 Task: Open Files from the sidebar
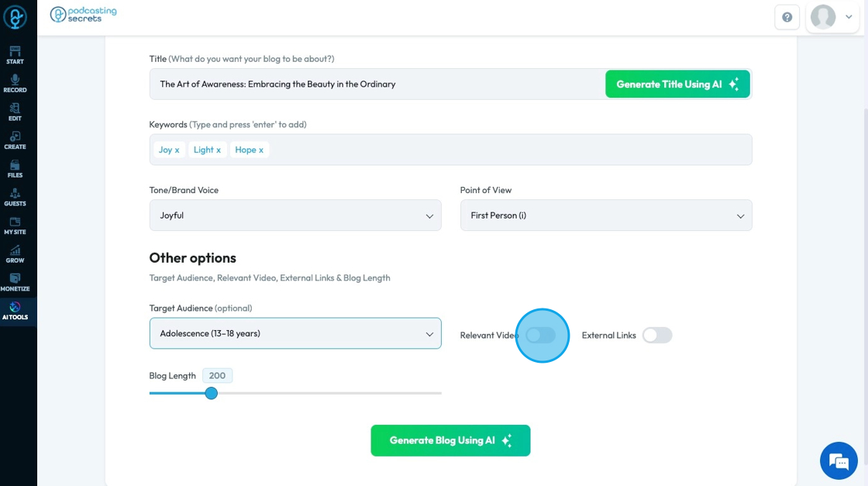15,168
